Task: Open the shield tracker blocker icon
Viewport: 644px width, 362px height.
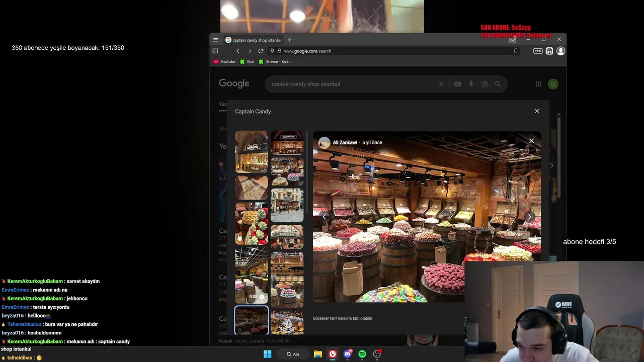Action: pos(272,51)
